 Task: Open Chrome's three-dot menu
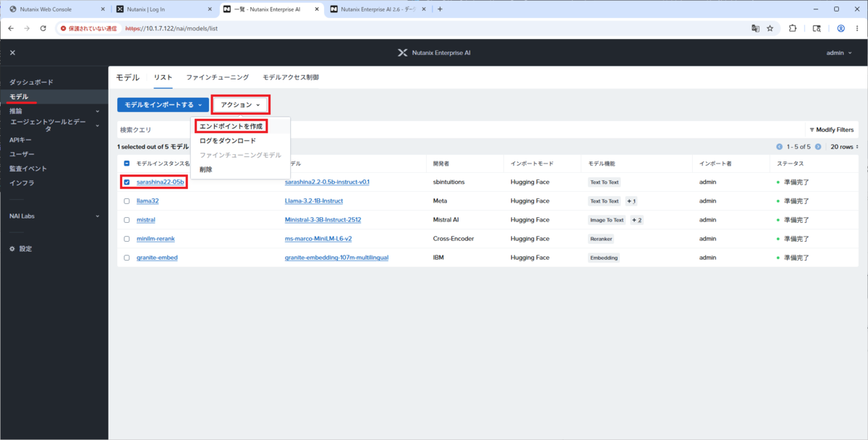click(x=857, y=29)
